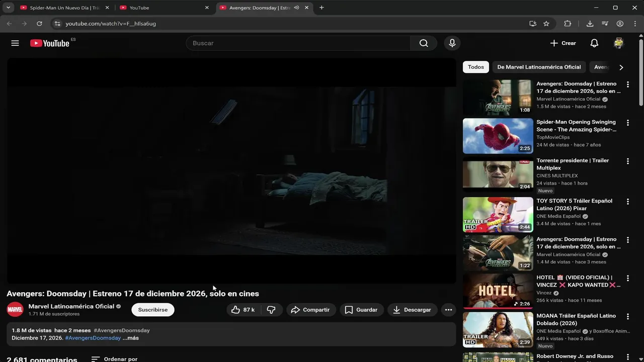Open Torrente presidente trailer thumbnail

pyautogui.click(x=498, y=174)
